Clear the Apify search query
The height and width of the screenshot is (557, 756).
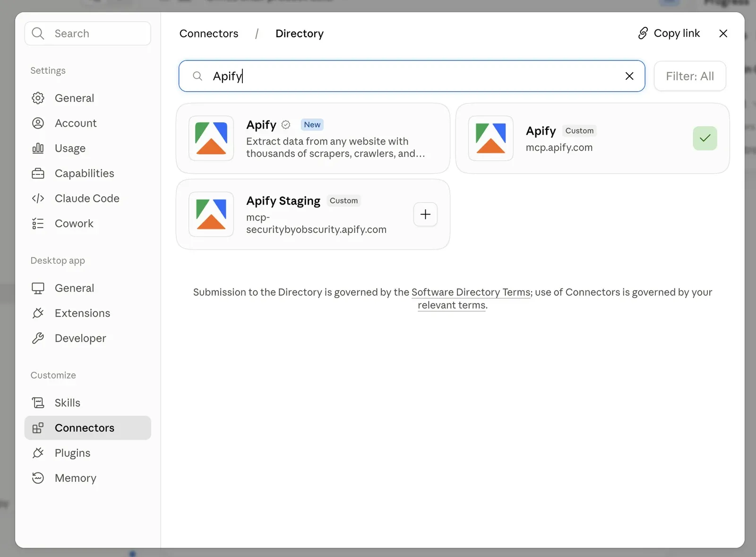click(629, 76)
